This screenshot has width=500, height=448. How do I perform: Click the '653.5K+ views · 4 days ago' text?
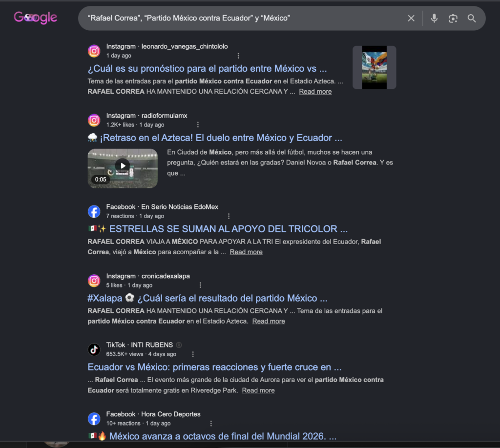pyautogui.click(x=141, y=354)
